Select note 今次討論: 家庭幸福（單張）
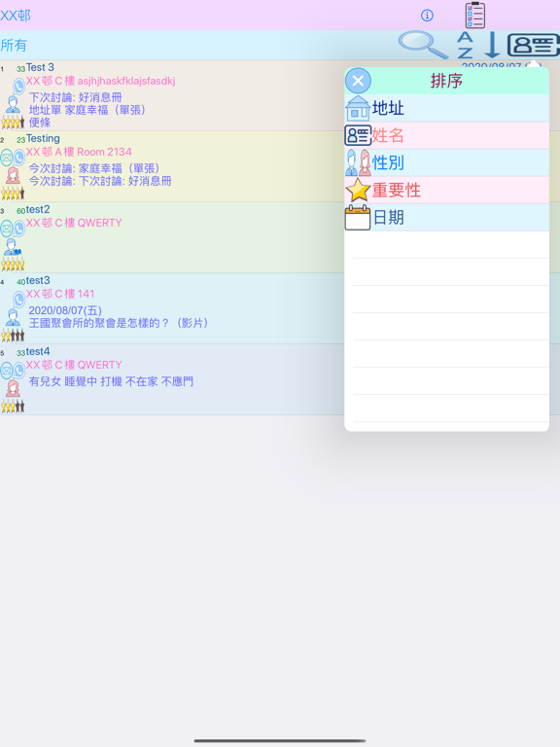 [x=94, y=168]
